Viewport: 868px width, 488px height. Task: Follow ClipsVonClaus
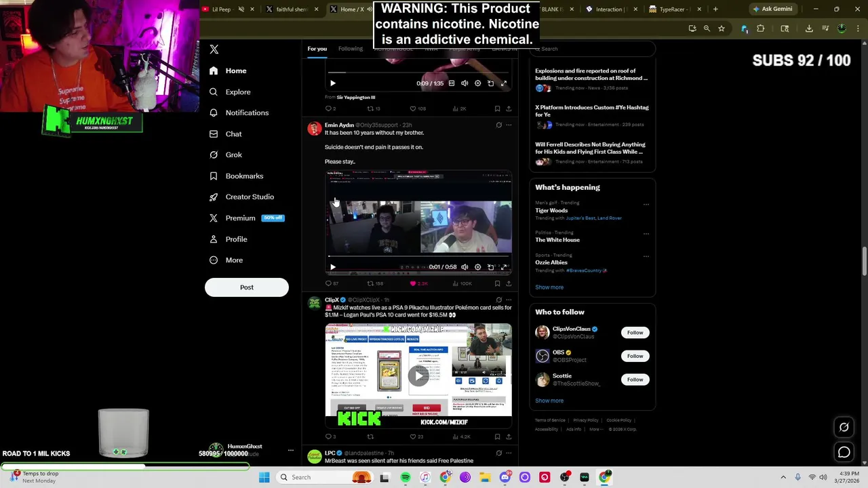tap(635, 333)
